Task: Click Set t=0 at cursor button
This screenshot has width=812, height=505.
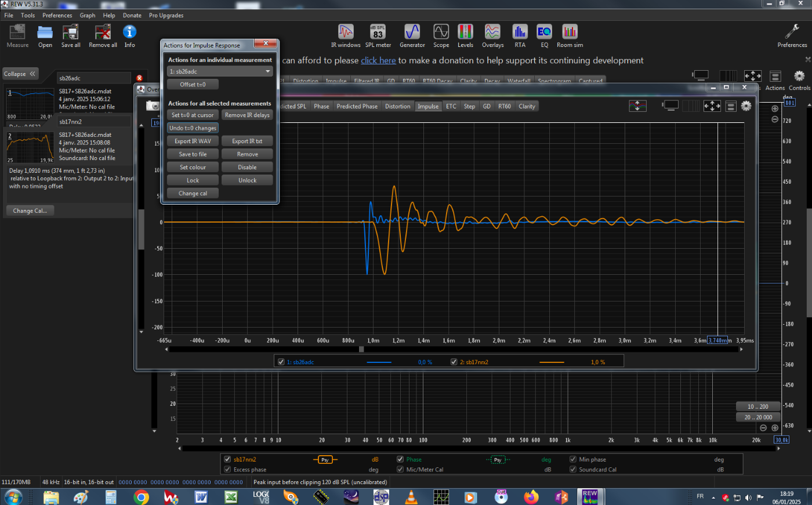Action: click(193, 115)
